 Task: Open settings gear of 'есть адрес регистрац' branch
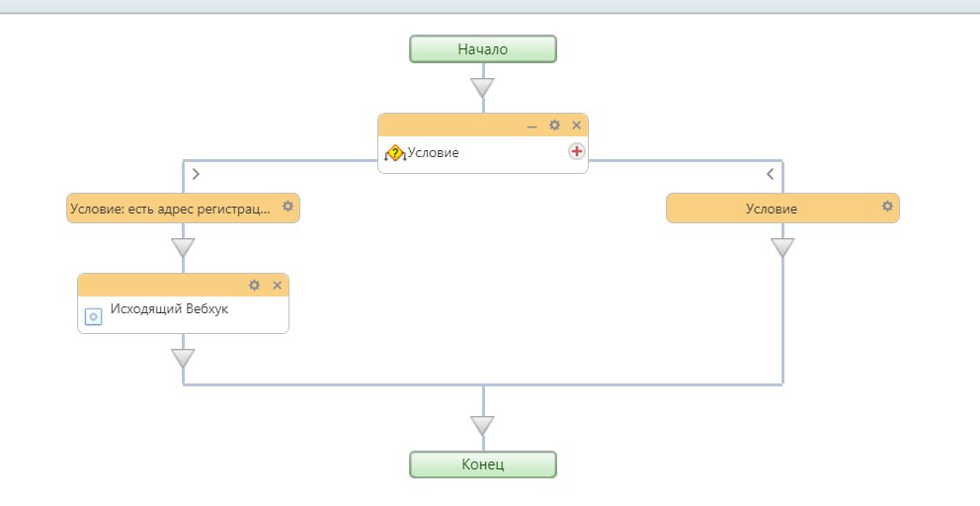tap(287, 207)
